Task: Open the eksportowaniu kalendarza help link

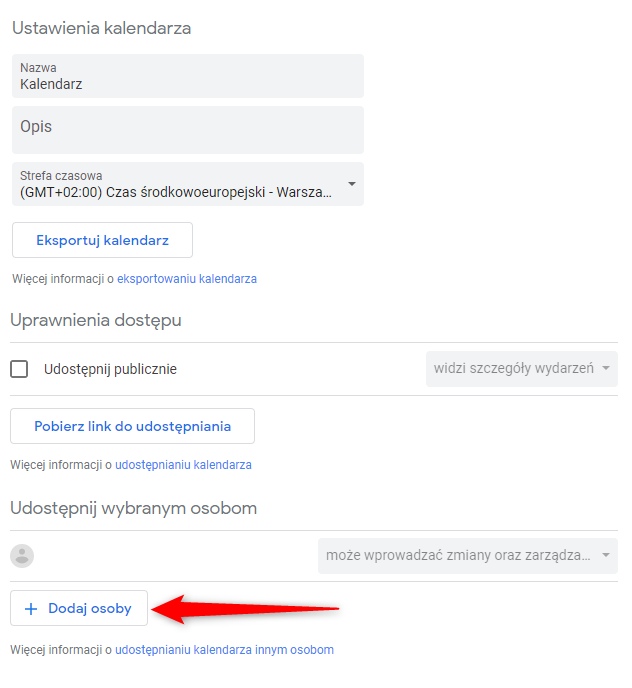Action: click(187, 279)
